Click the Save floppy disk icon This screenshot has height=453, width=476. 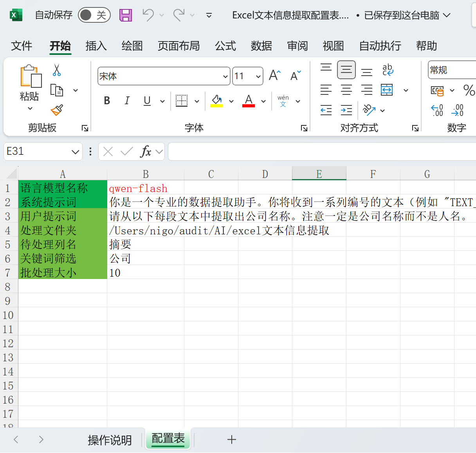pos(126,15)
